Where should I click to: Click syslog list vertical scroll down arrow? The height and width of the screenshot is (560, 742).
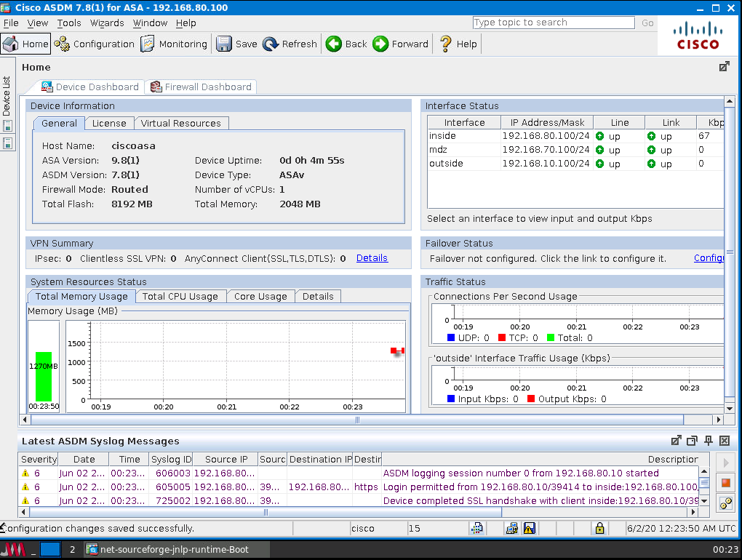click(x=703, y=501)
